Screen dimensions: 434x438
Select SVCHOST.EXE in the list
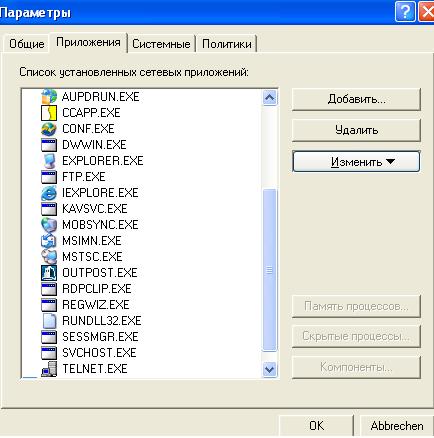tap(99, 353)
